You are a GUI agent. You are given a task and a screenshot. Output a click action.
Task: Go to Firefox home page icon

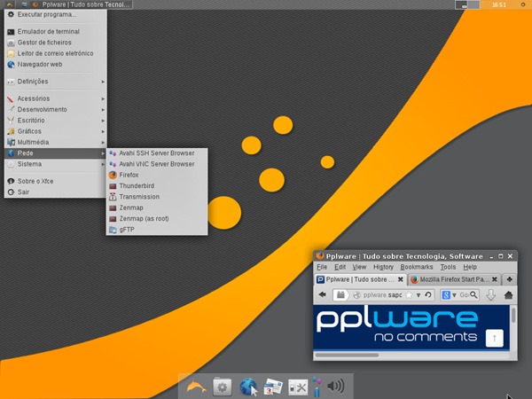pyautogui.click(x=508, y=295)
